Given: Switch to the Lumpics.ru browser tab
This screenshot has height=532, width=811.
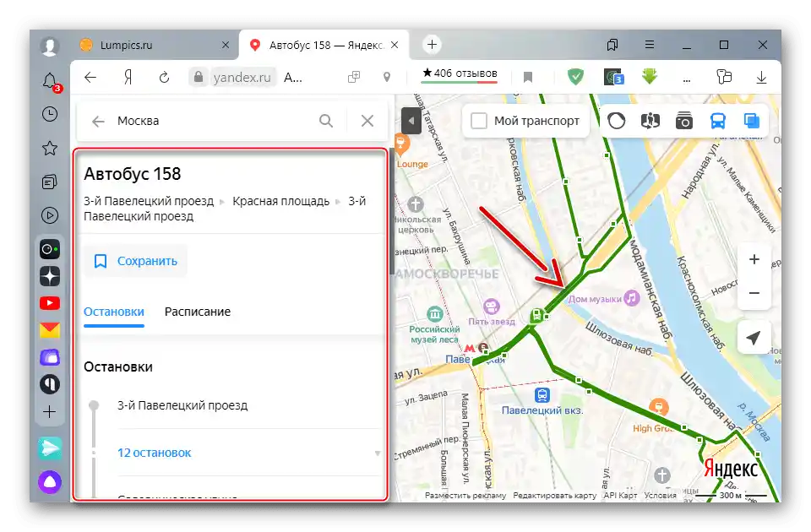Looking at the screenshot, I should [155, 46].
